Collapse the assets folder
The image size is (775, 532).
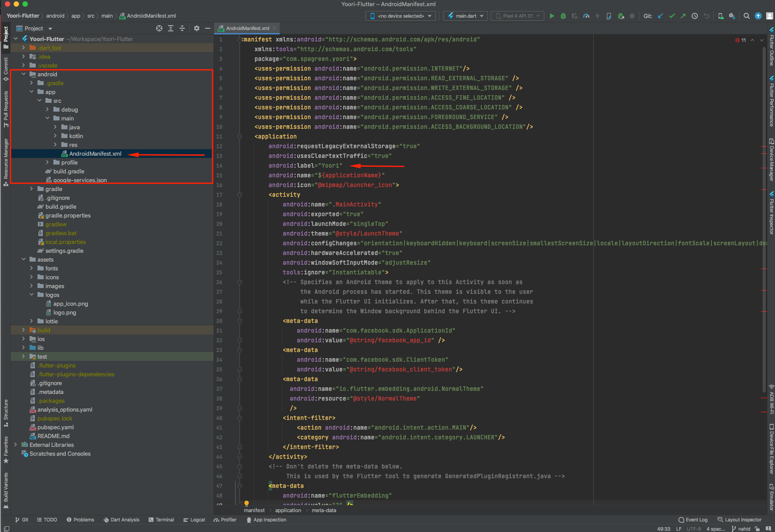23,259
